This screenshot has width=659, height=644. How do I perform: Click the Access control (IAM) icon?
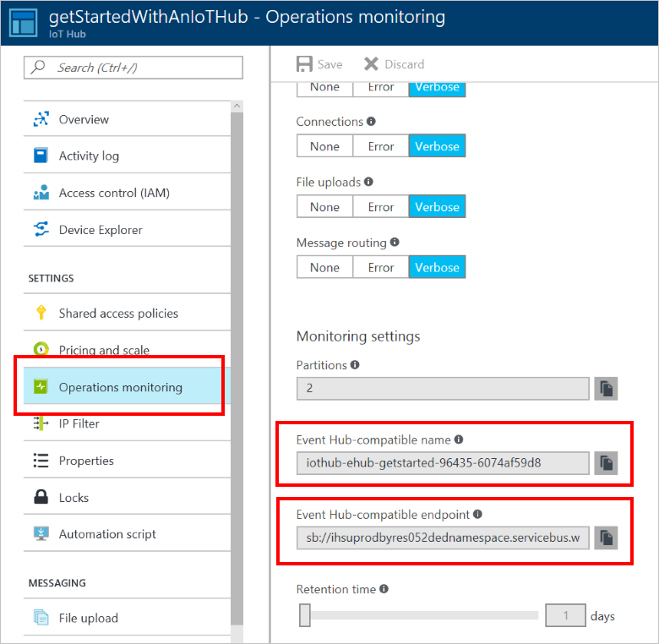[x=41, y=192]
